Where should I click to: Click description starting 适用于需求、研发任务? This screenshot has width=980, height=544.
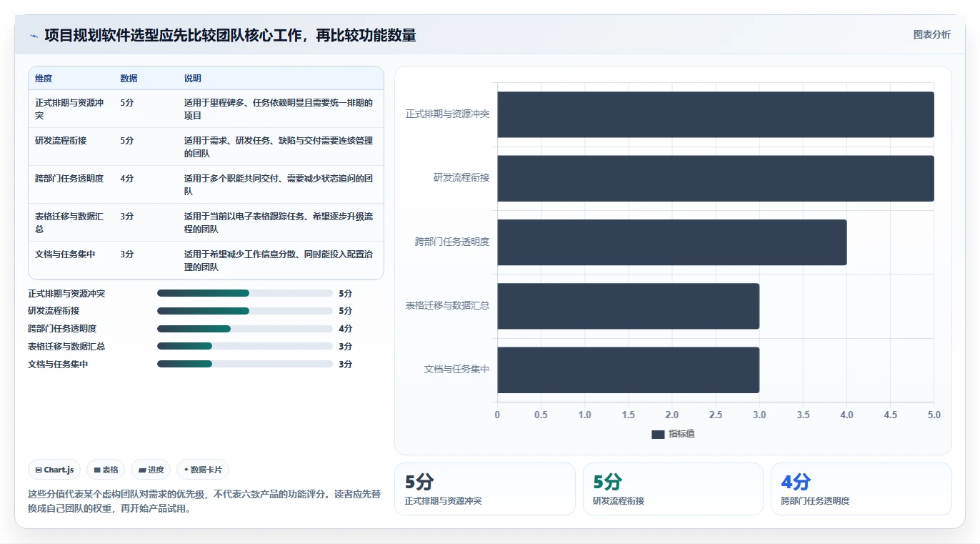coord(279,147)
